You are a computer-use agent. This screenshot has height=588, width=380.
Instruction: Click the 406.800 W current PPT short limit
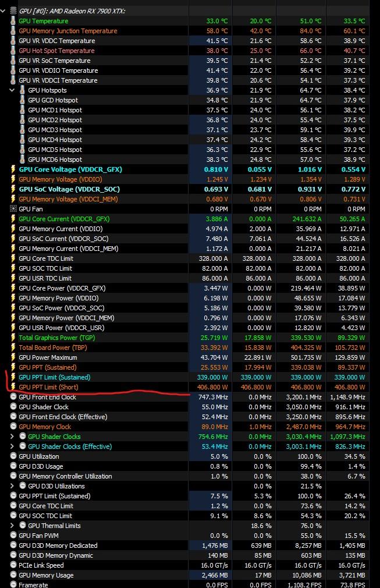pos(212,387)
